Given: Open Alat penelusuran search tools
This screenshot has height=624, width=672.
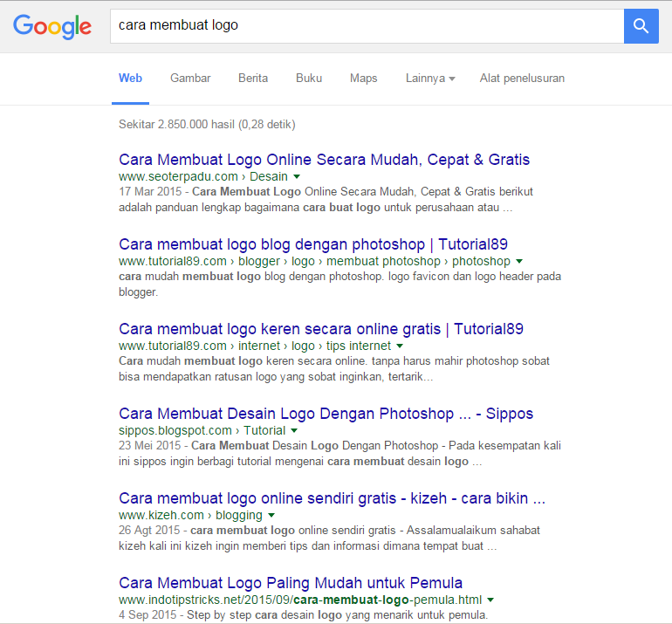Looking at the screenshot, I should (522, 78).
